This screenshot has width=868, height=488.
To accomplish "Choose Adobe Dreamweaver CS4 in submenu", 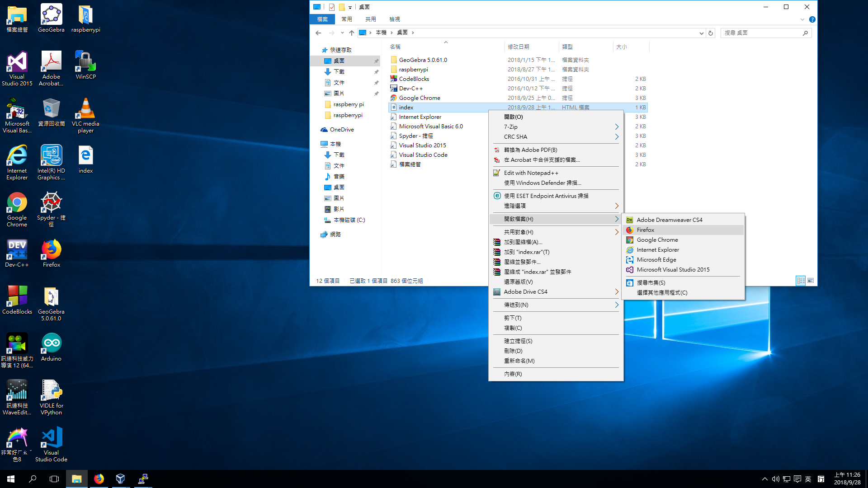I will tap(669, 220).
